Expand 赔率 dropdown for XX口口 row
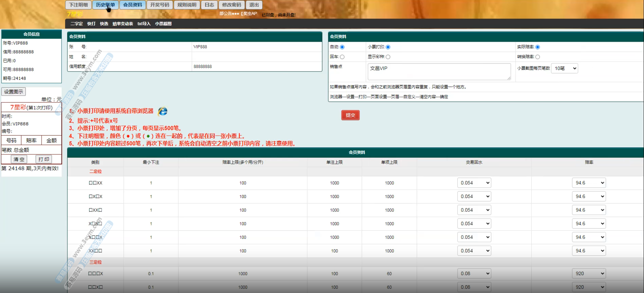This screenshot has height=293, width=644. point(589,251)
